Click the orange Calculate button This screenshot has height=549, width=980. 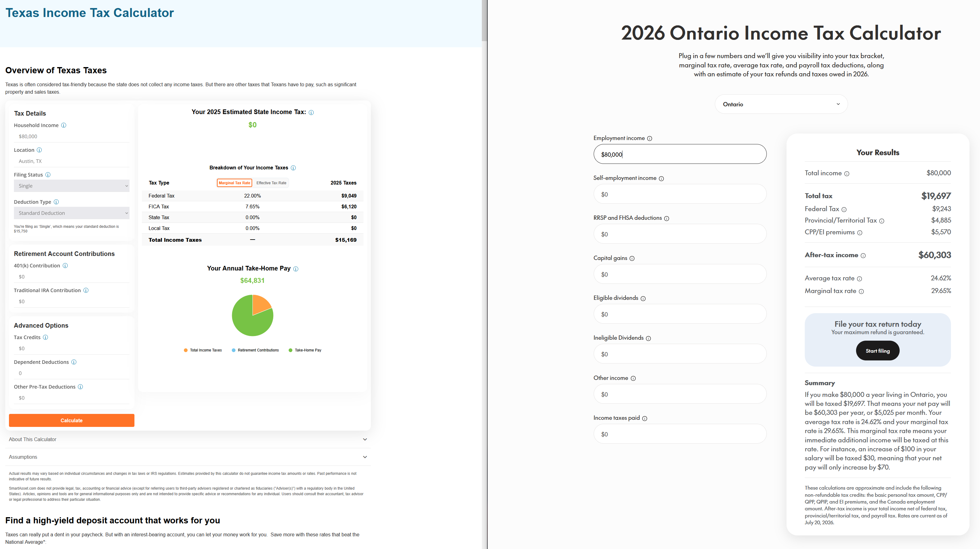click(71, 420)
